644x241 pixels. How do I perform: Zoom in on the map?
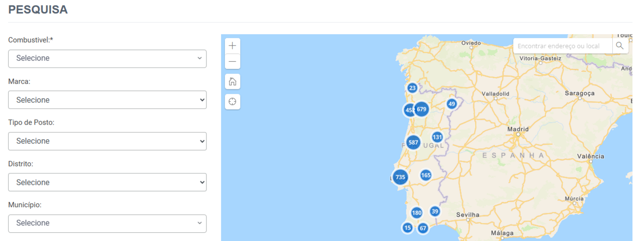(x=232, y=45)
